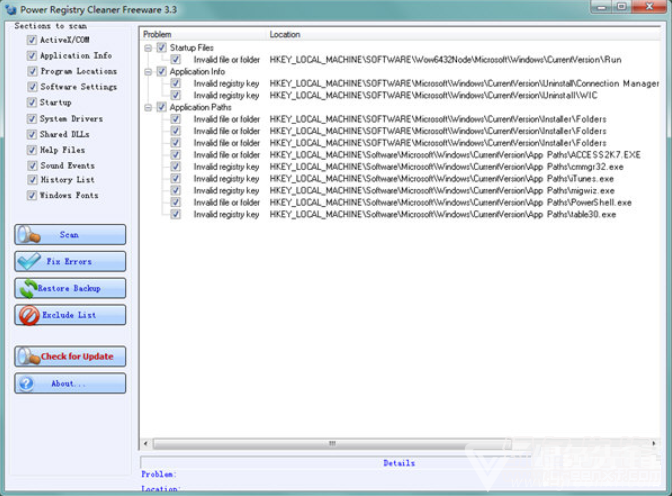
Task: Select the App Paths\table30.exe location row
Action: (x=443, y=214)
